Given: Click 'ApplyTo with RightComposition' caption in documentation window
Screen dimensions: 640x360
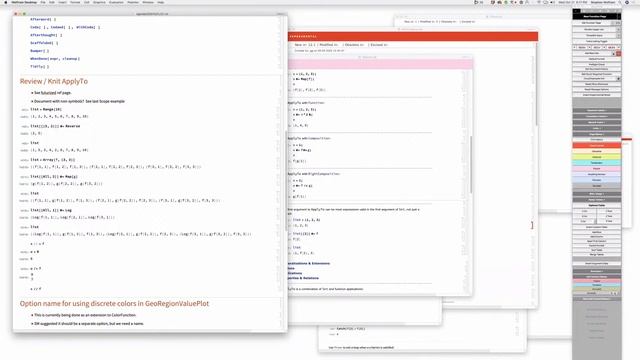Looking at the screenshot, I should click(313, 174).
